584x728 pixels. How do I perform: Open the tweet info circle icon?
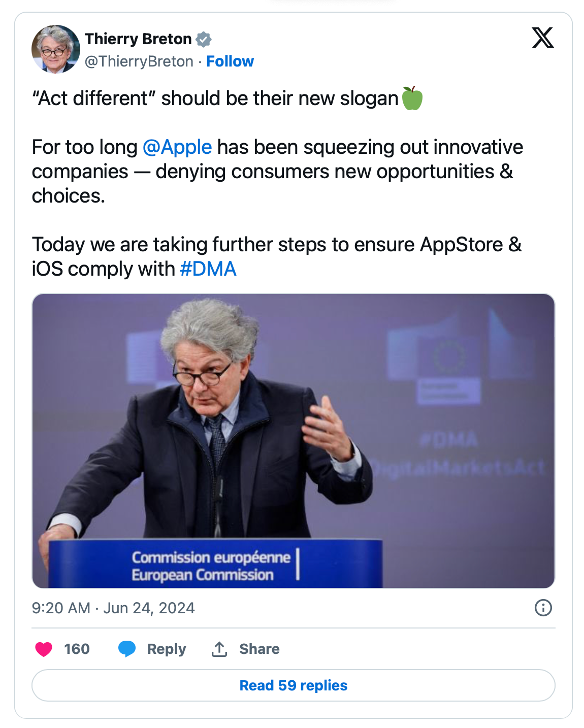tap(543, 608)
